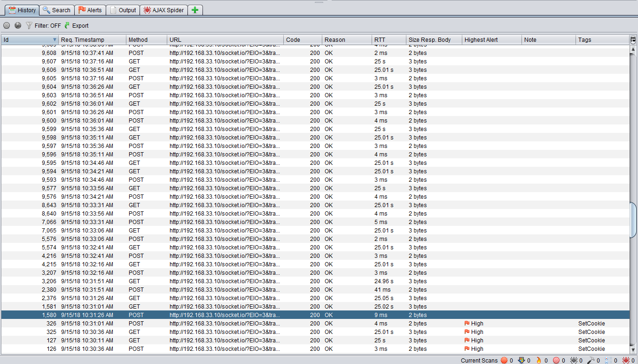The image size is (638, 364).
Task: Click the shield scan icon in the status bar
Action: (521, 360)
